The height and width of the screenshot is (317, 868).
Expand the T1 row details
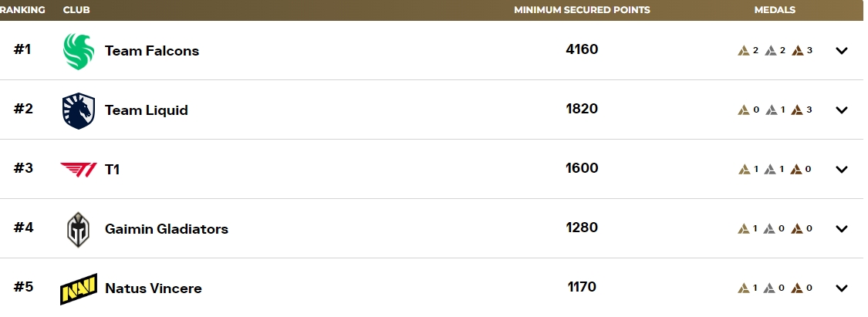click(x=842, y=169)
